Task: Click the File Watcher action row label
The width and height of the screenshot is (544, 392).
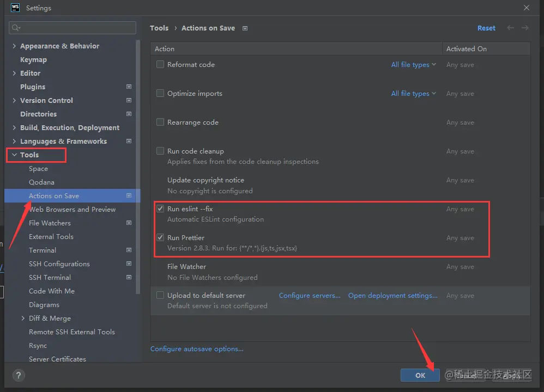Action: (x=186, y=267)
